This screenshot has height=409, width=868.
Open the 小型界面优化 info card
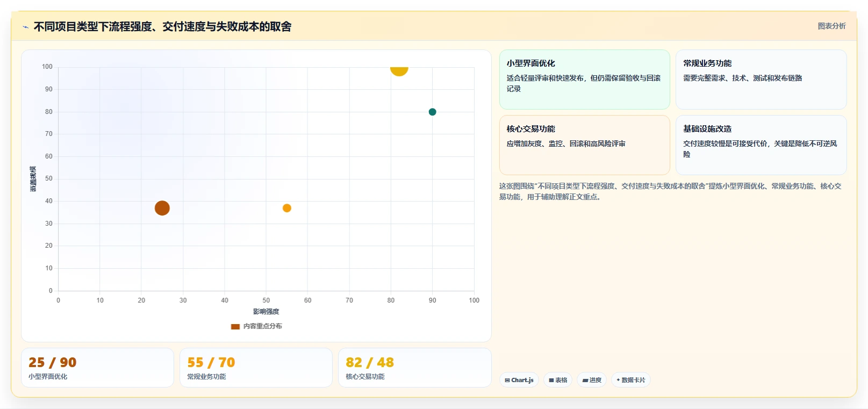tap(585, 80)
